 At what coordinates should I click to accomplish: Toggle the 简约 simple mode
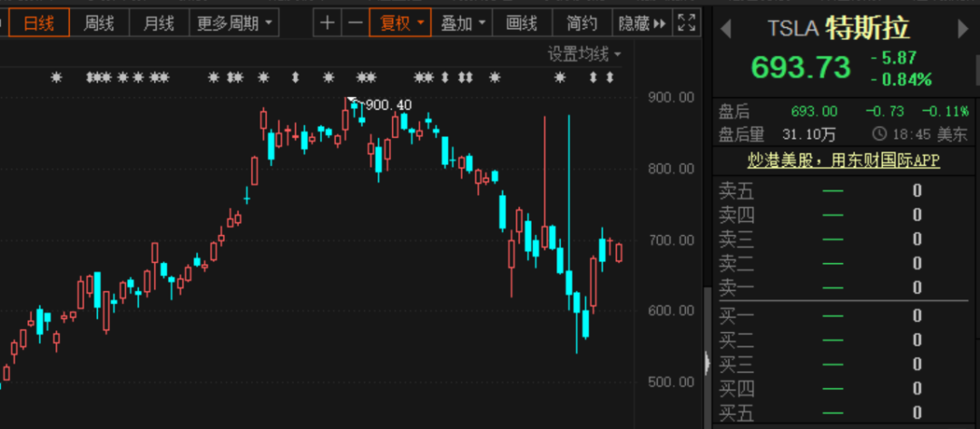pos(582,24)
